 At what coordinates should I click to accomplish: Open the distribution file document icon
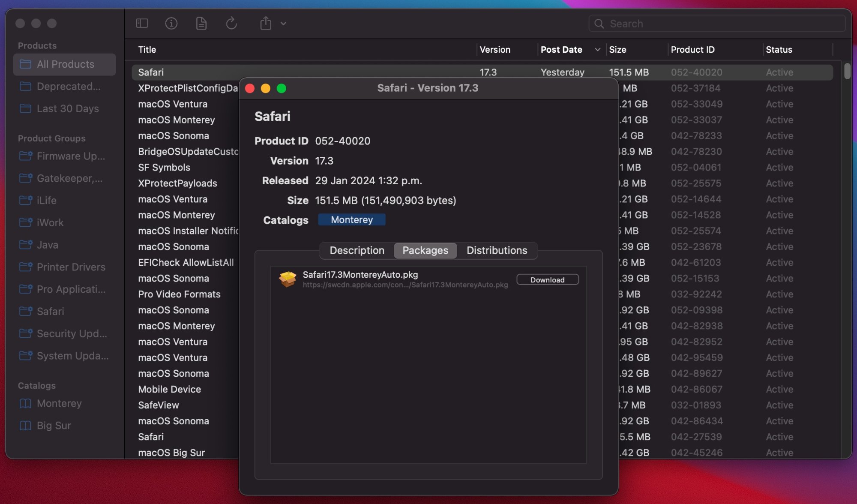(x=201, y=23)
